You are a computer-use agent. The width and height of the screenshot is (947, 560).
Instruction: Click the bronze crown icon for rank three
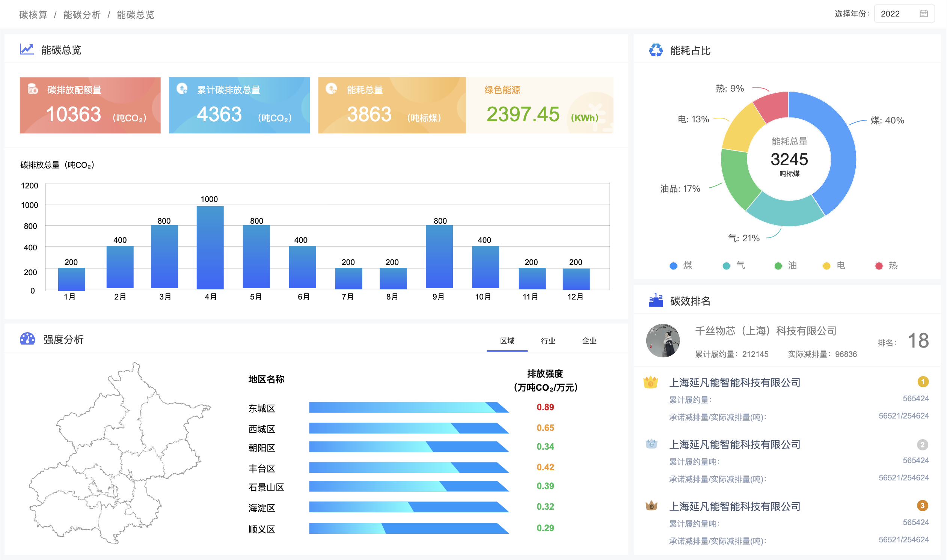tap(651, 506)
